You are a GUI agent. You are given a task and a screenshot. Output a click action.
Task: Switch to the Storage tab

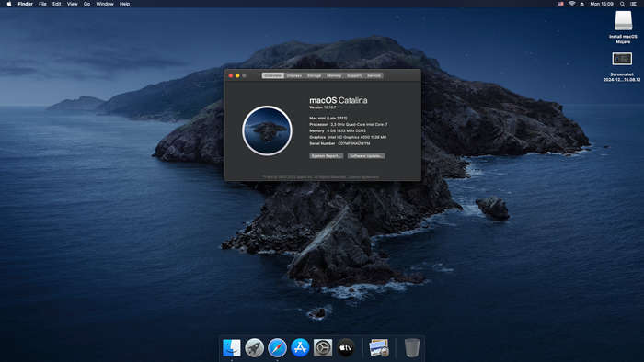click(x=315, y=75)
